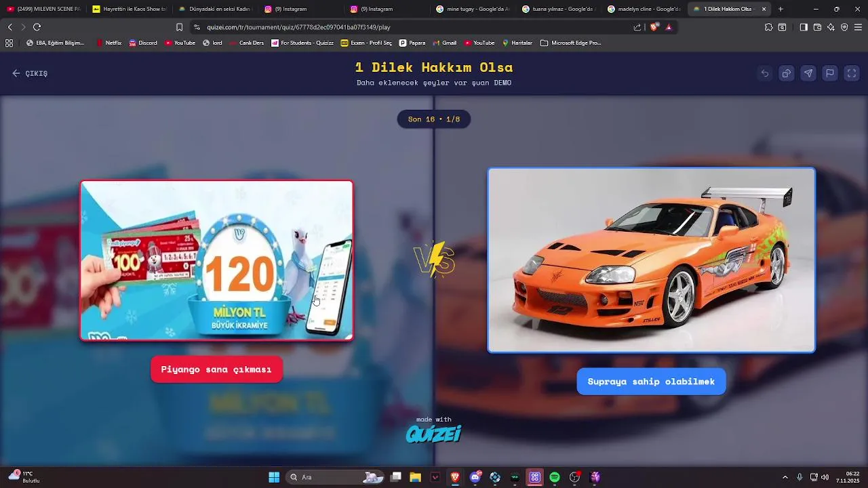Open the Quizei 'made with' logo link

click(x=434, y=430)
